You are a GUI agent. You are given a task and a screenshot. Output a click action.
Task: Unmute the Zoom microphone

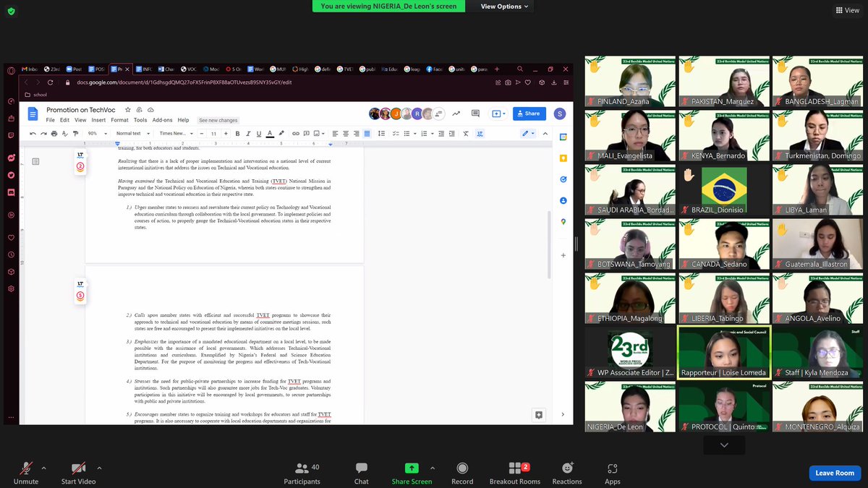[x=26, y=473]
